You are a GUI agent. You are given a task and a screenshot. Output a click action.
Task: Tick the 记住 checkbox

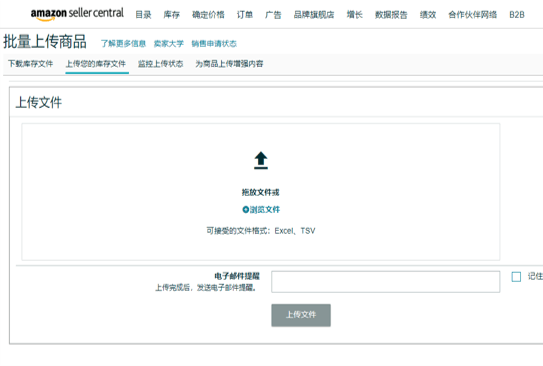[516, 277]
